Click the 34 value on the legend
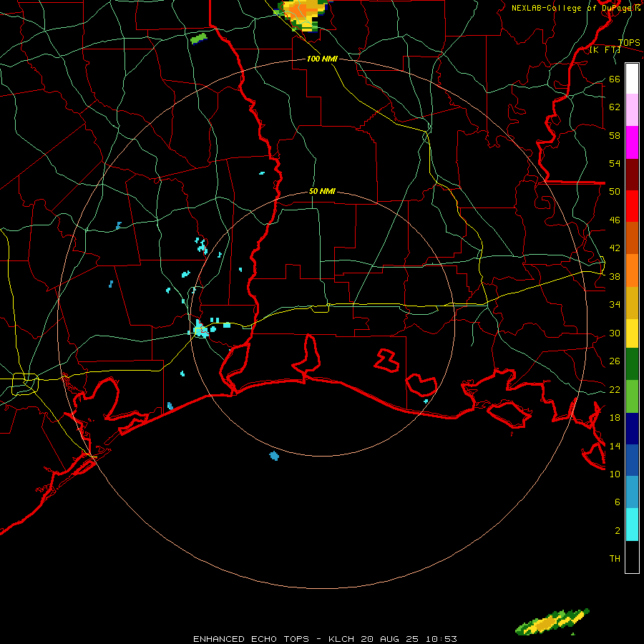Viewport: 644px width, 644px height. [615, 304]
